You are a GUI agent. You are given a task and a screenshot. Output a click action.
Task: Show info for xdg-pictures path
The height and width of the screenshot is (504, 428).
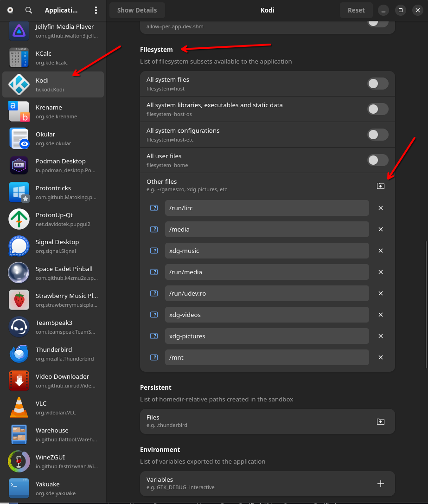click(x=154, y=336)
